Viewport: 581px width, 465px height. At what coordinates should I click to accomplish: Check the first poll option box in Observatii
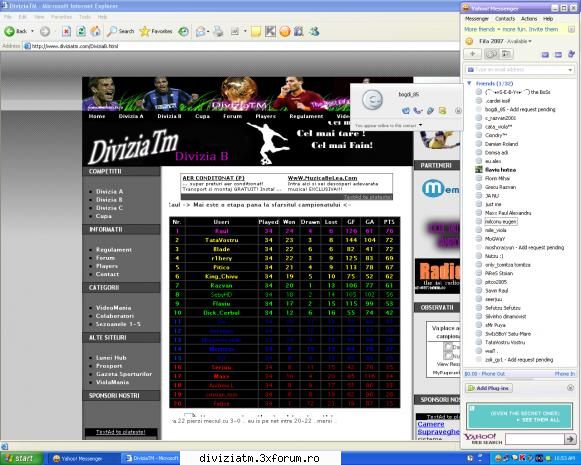tap(448, 347)
